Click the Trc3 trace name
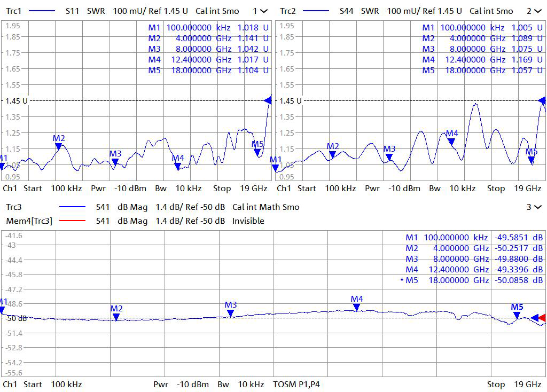 pyautogui.click(x=13, y=207)
